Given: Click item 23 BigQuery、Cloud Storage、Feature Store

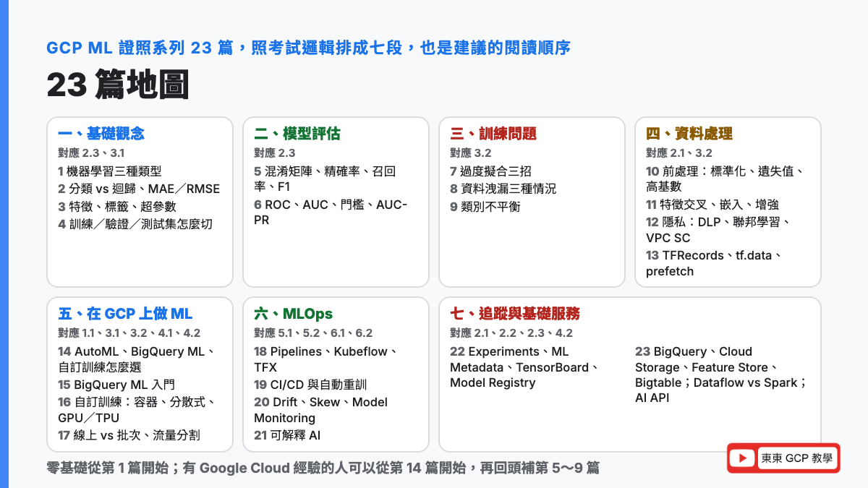Looking at the screenshot, I should (x=721, y=374).
